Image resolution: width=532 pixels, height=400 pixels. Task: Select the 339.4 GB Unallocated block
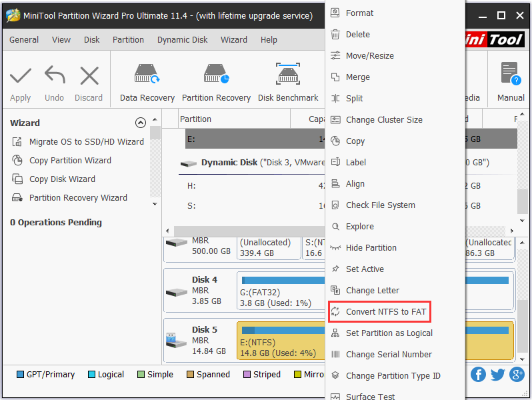[x=268, y=248]
